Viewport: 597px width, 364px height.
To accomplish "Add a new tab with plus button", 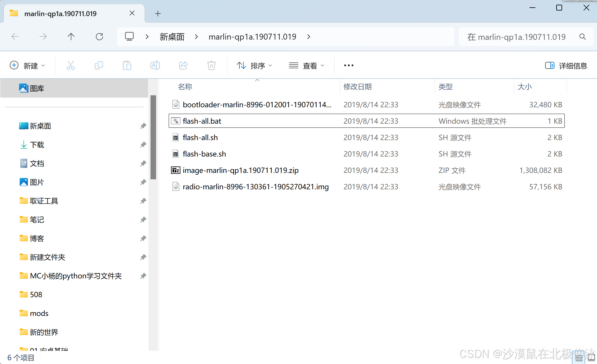I will (158, 13).
